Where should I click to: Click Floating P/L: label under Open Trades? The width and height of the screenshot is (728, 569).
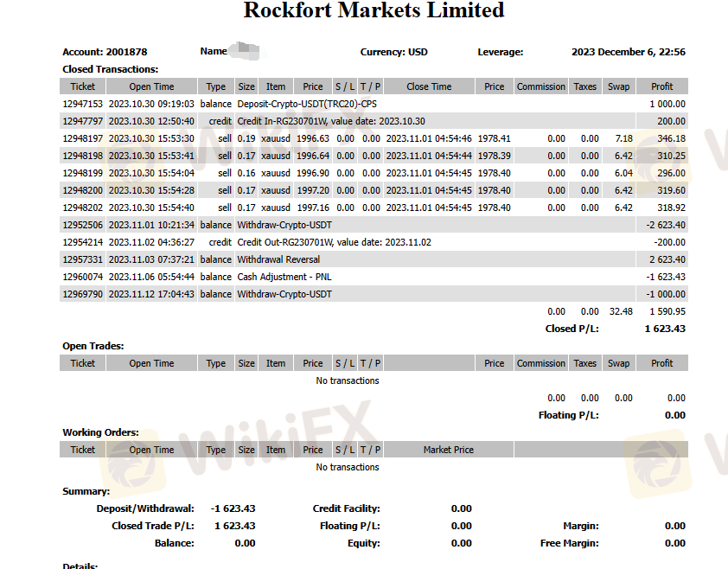click(x=569, y=415)
